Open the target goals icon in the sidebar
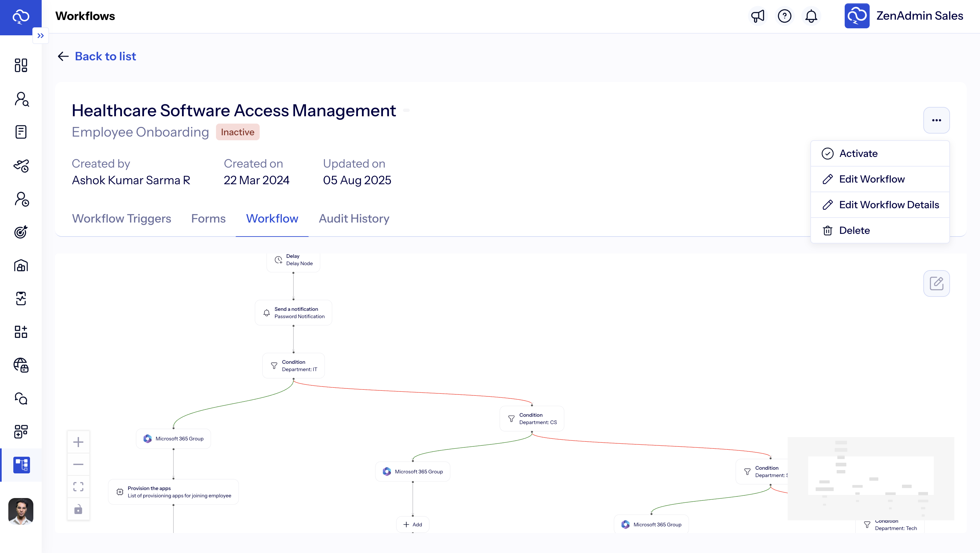This screenshot has height=553, width=980. pos(21,232)
